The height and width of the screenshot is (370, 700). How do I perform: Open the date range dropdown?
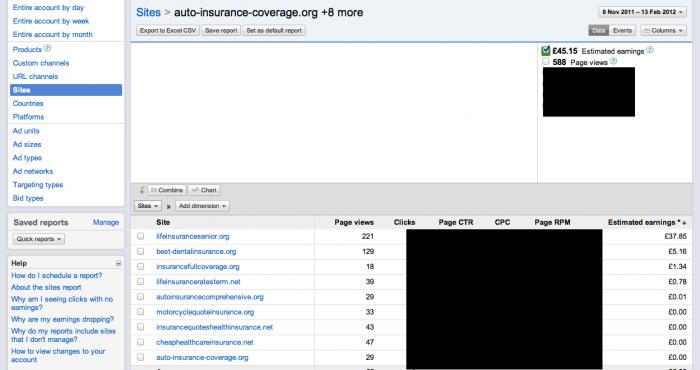642,12
